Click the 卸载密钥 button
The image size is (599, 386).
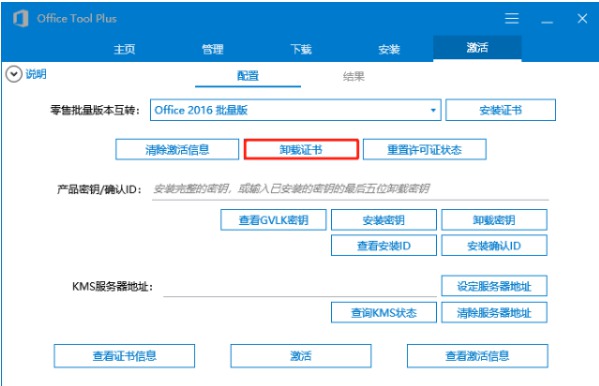(x=494, y=220)
